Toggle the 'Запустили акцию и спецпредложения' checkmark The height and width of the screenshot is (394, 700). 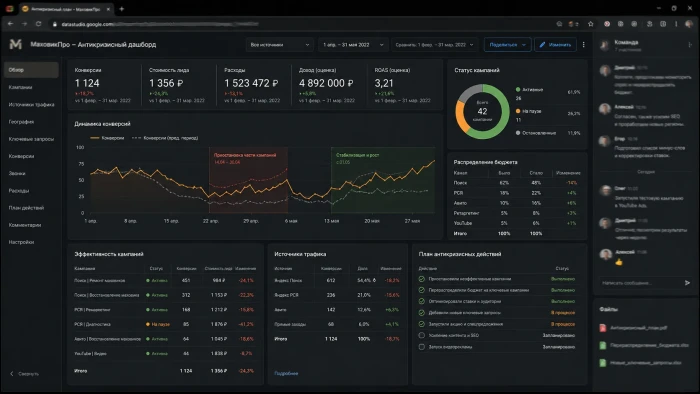(421, 324)
